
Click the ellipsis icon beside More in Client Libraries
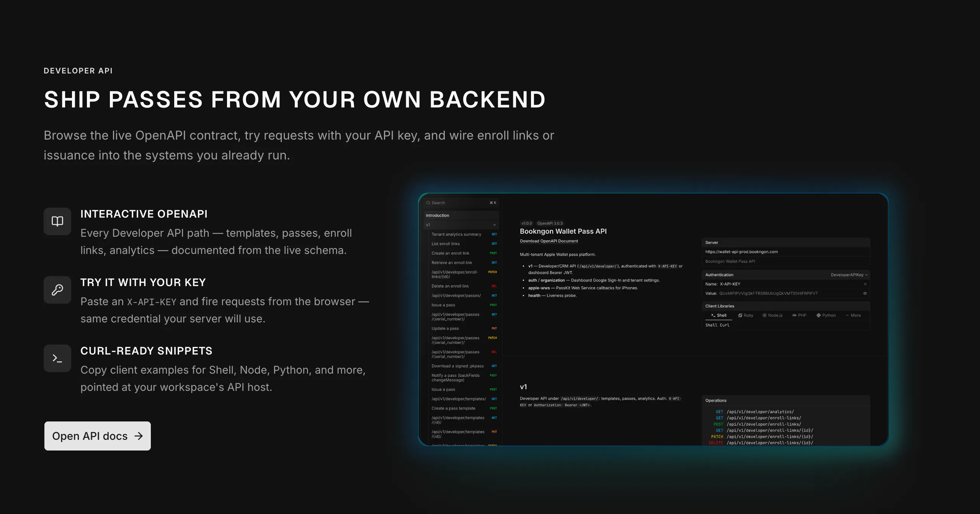pos(847,315)
